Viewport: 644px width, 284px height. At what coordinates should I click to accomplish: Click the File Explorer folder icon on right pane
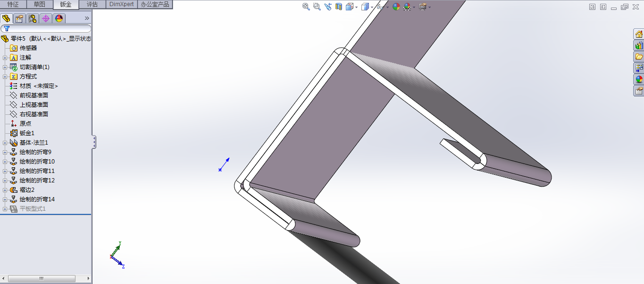click(640, 56)
